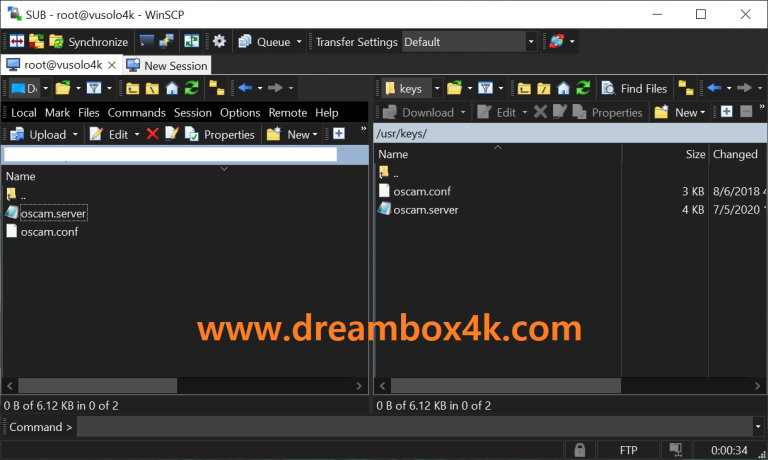This screenshot has height=460, width=768.
Task: Go to local root directory icon
Action: coord(152,88)
